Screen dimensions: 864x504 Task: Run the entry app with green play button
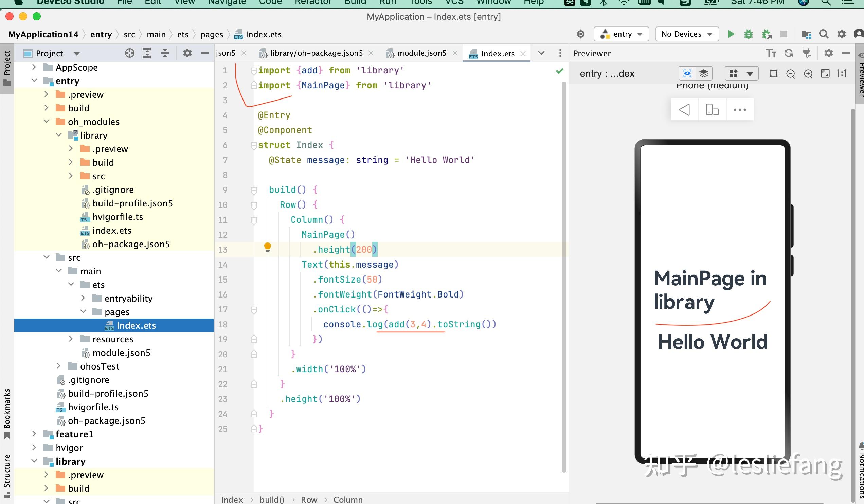click(x=731, y=34)
